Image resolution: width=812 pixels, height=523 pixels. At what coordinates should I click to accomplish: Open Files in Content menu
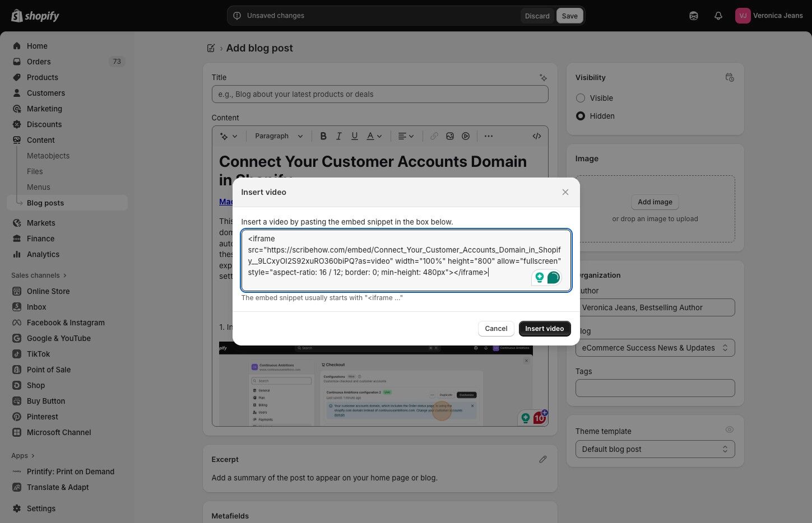coord(35,171)
